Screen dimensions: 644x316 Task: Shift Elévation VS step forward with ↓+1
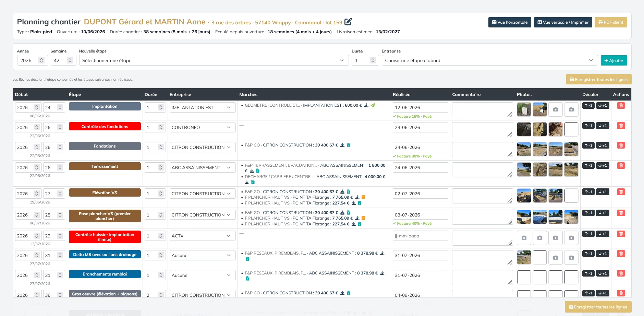[x=603, y=192]
